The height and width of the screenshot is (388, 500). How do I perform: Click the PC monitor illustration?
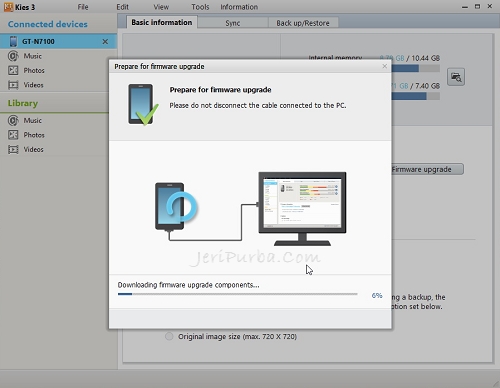(x=302, y=209)
